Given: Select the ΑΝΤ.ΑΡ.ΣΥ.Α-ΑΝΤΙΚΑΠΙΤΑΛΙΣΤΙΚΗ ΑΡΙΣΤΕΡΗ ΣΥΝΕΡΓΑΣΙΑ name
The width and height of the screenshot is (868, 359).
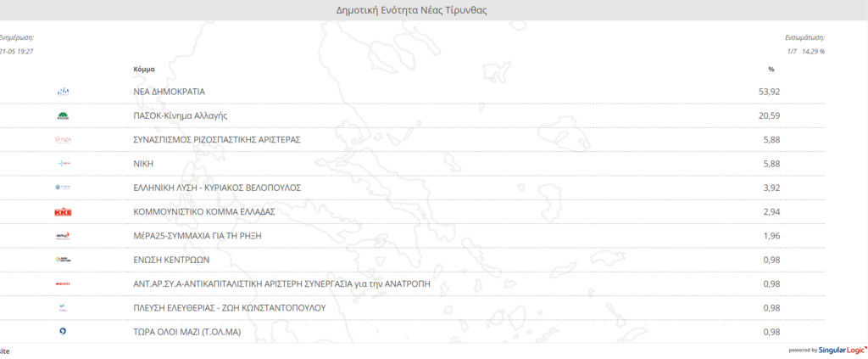Looking at the screenshot, I should point(281,284).
